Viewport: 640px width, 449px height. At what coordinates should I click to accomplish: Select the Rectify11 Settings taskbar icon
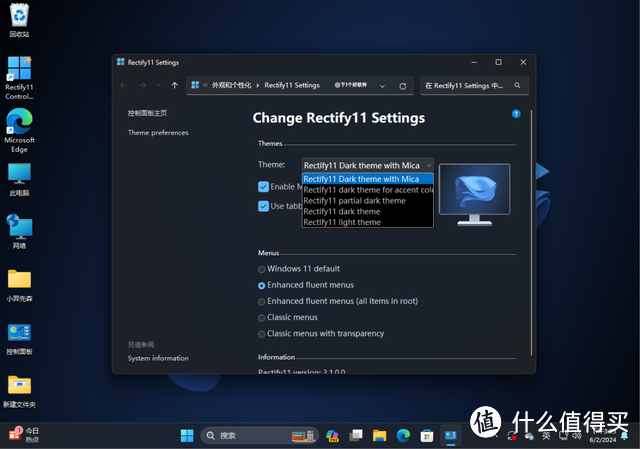[451, 436]
